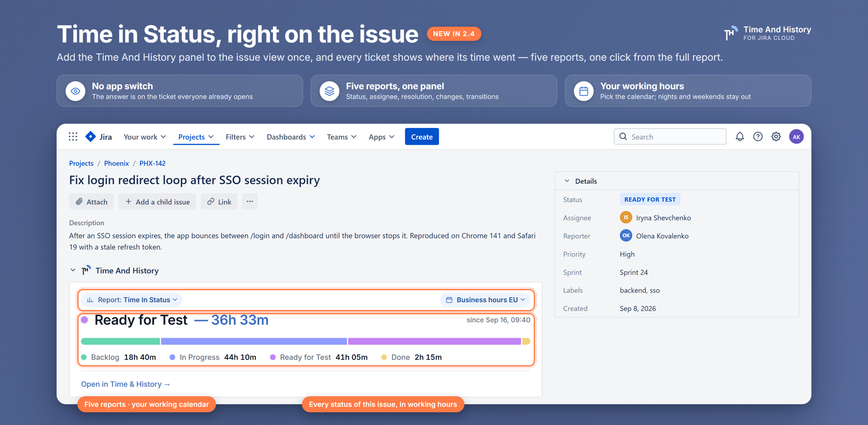868x425 pixels.
Task: Change the READY FOR TEST status
Action: [650, 199]
